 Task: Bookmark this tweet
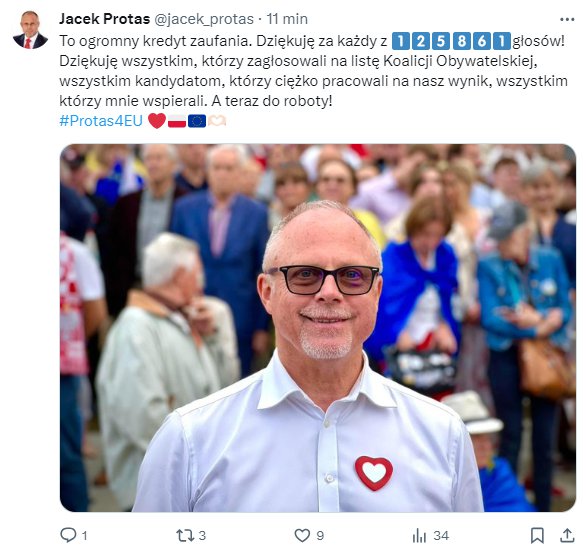537,535
